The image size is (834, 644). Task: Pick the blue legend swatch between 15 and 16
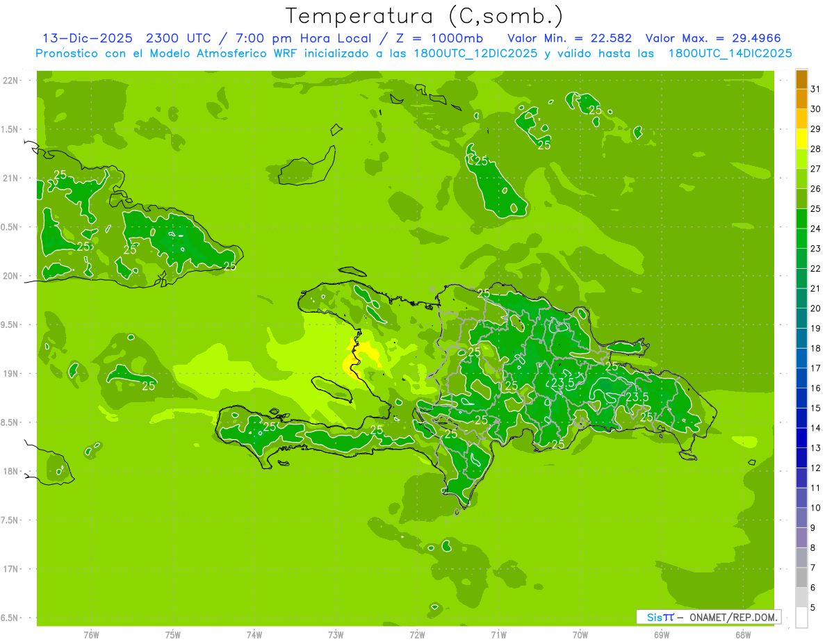tap(801, 399)
